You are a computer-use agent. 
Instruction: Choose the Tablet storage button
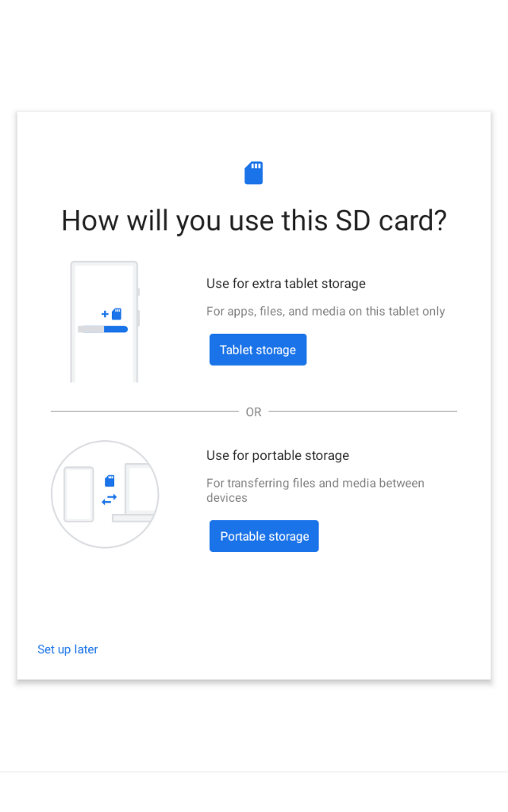(x=258, y=350)
